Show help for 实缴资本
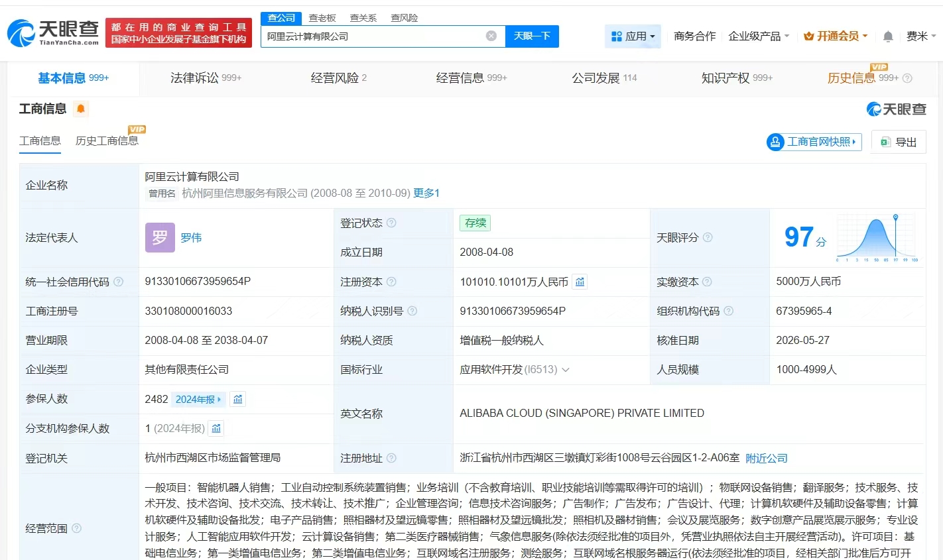The width and height of the screenshot is (943, 560). [x=707, y=282]
